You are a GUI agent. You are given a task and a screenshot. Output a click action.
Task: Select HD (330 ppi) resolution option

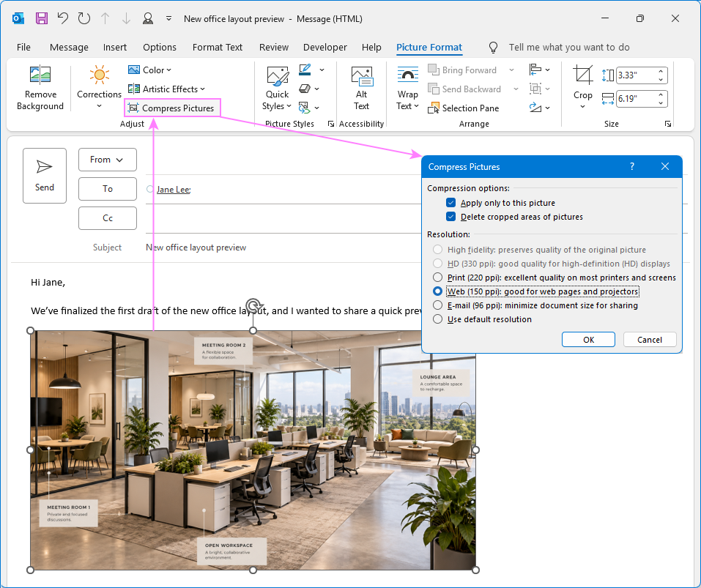click(x=438, y=264)
